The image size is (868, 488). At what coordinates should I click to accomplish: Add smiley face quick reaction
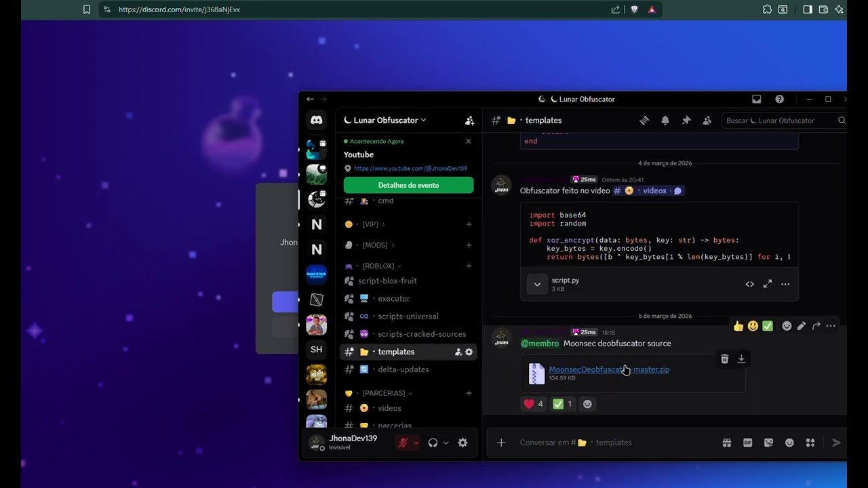pyautogui.click(x=753, y=326)
